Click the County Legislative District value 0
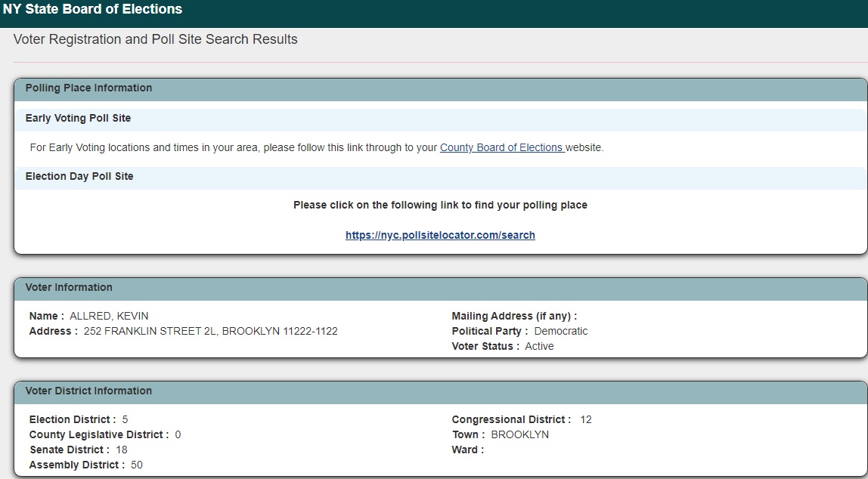Image resolution: width=868 pixels, height=479 pixels. (178, 434)
